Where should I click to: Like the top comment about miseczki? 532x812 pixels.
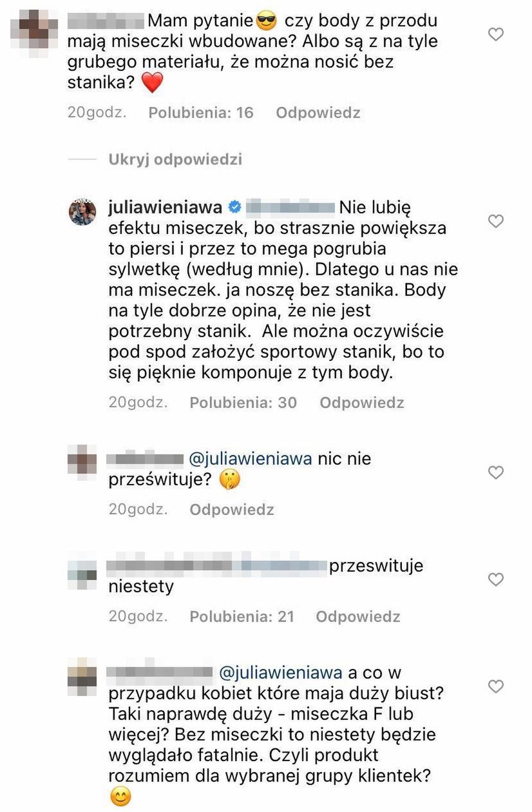(x=495, y=35)
